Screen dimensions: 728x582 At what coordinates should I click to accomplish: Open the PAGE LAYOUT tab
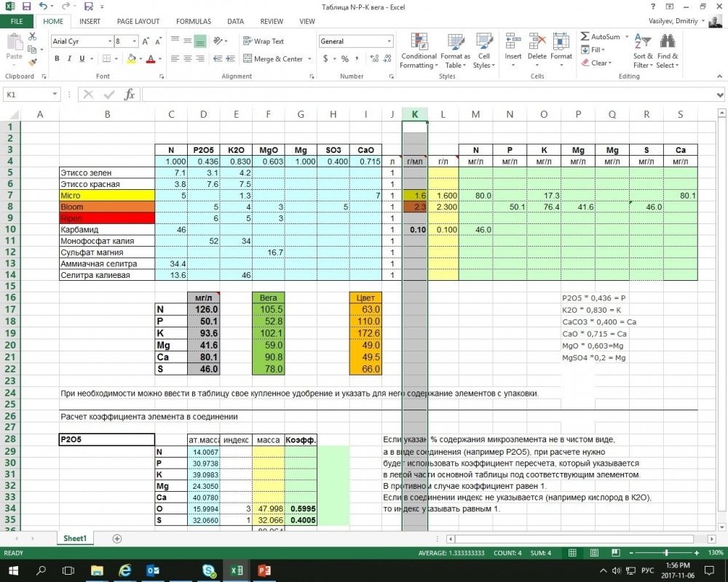click(x=138, y=21)
